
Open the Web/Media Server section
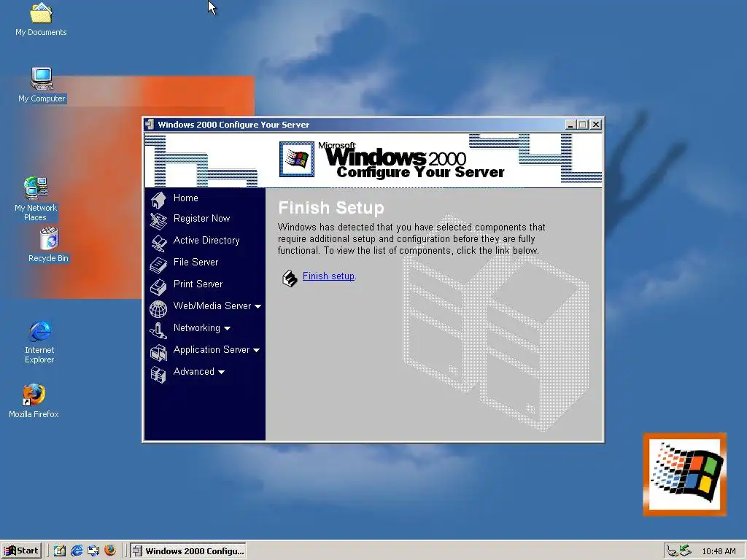coord(212,306)
